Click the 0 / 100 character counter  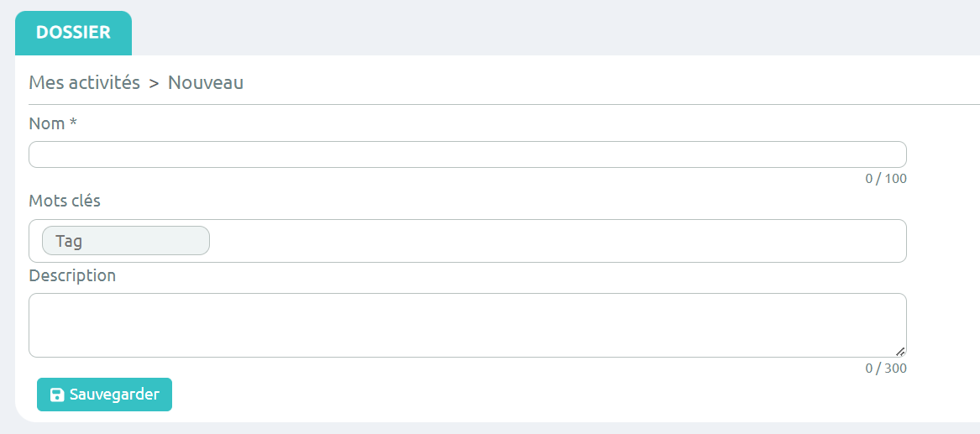pyautogui.click(x=886, y=179)
